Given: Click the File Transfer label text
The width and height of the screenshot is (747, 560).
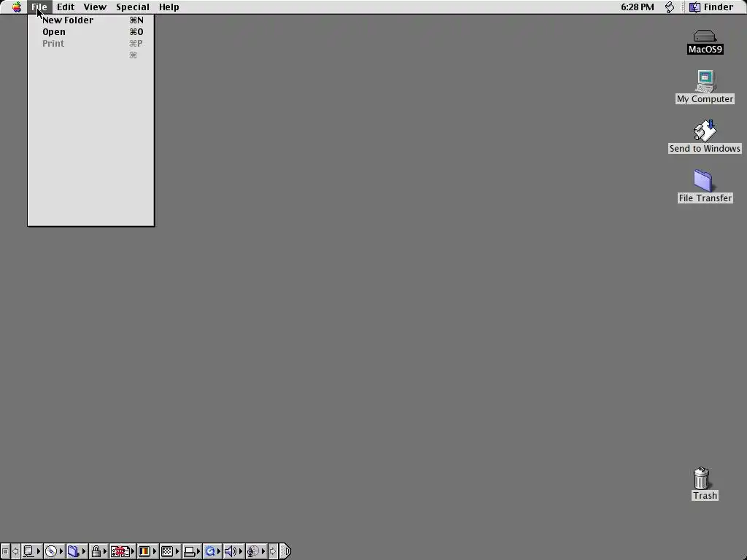Looking at the screenshot, I should coord(705,198).
